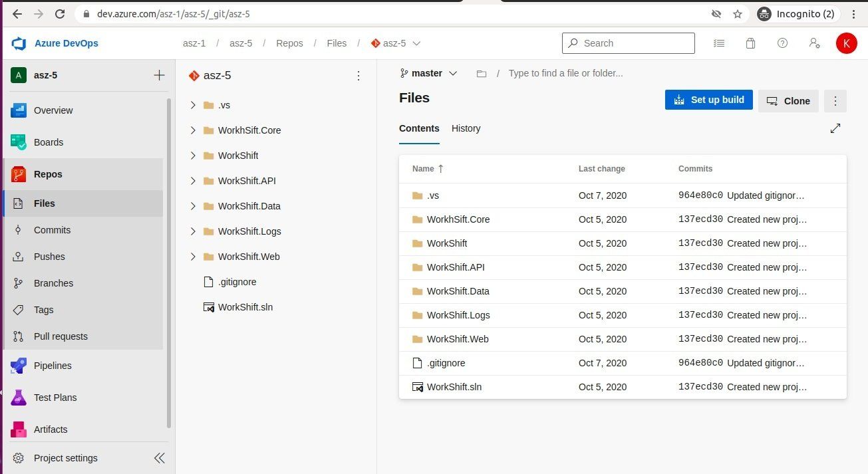
Task: Click the Clone button
Action: 788,101
